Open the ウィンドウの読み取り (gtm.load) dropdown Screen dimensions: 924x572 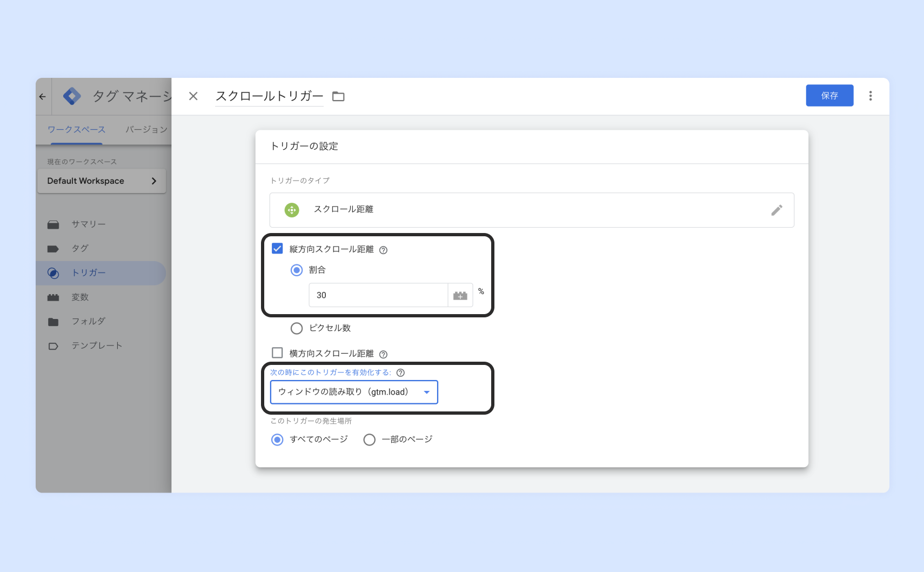pyautogui.click(x=353, y=392)
